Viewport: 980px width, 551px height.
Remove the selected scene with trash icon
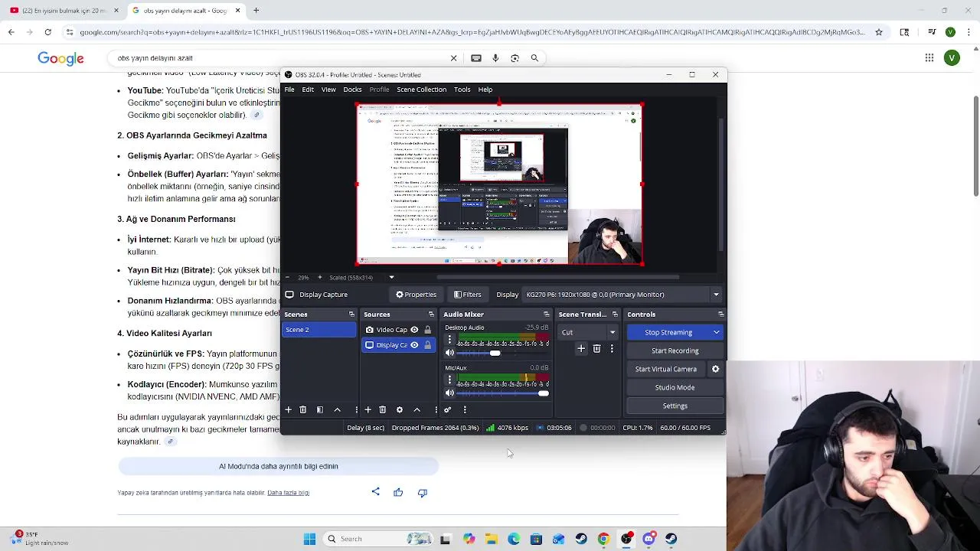(x=303, y=409)
